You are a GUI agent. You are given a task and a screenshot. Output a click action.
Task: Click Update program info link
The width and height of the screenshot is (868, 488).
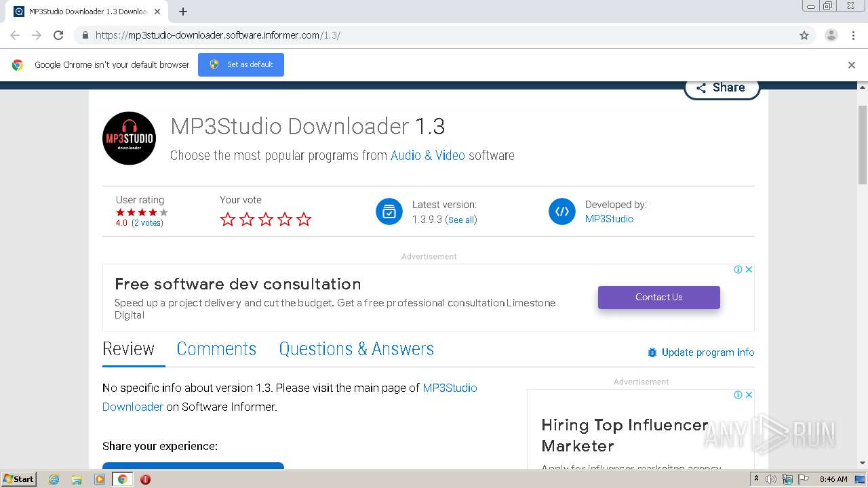point(708,352)
